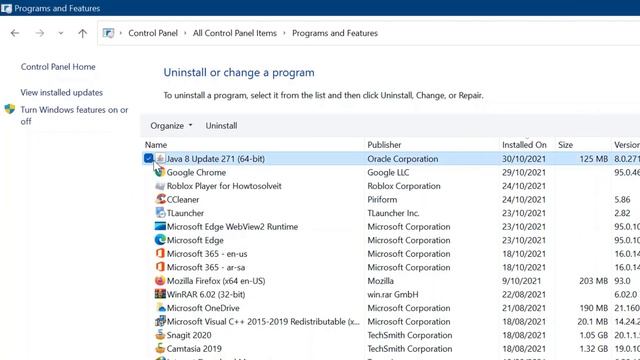
Task: Click Roblox Corporation publisher cell
Action: tap(404, 186)
